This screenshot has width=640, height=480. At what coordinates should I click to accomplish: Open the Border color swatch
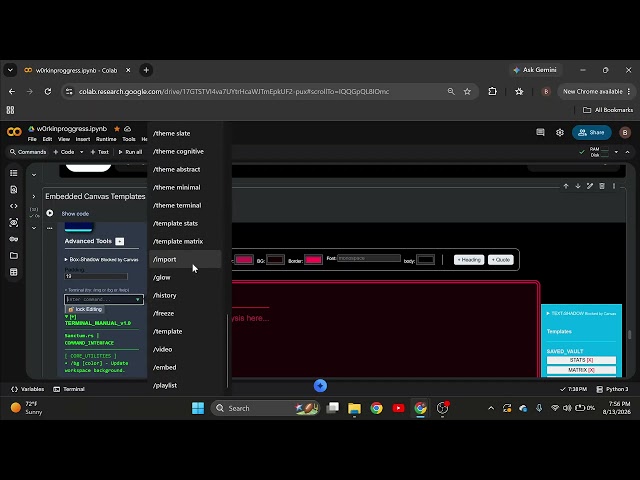tap(313, 260)
